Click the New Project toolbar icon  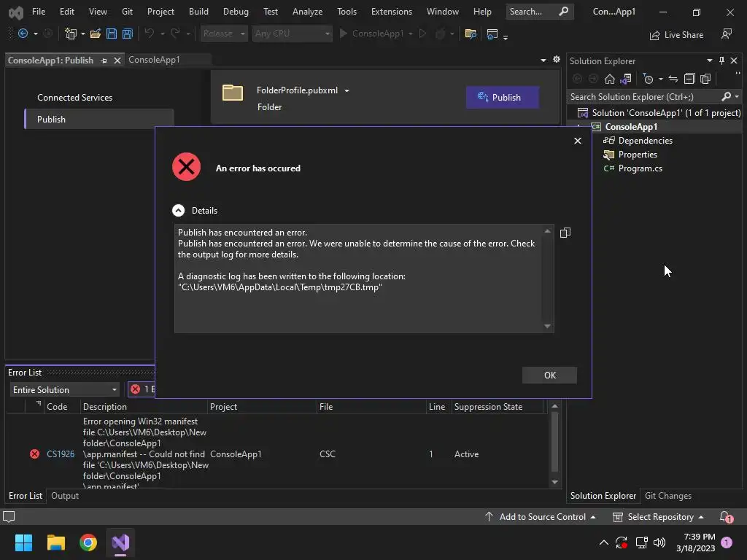pyautogui.click(x=71, y=34)
